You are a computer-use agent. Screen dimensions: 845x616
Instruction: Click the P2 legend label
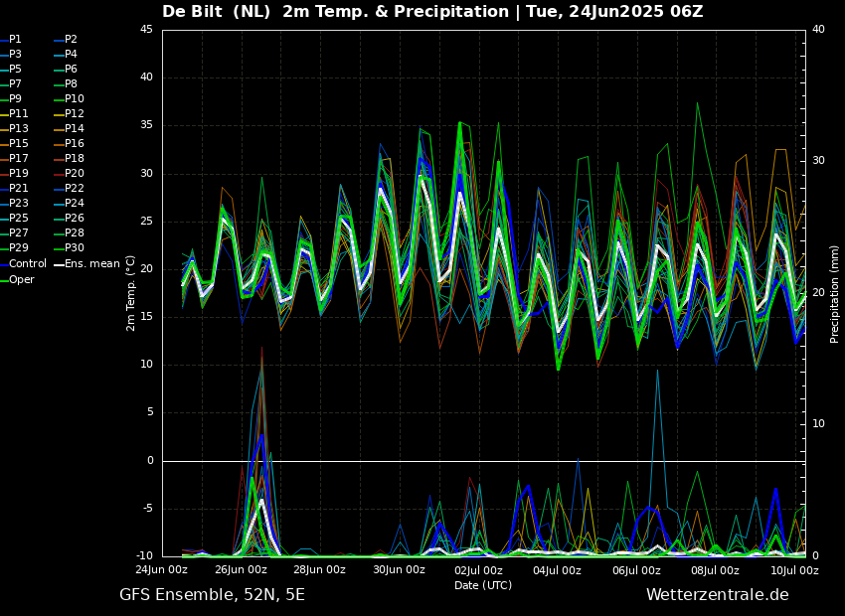[71, 40]
